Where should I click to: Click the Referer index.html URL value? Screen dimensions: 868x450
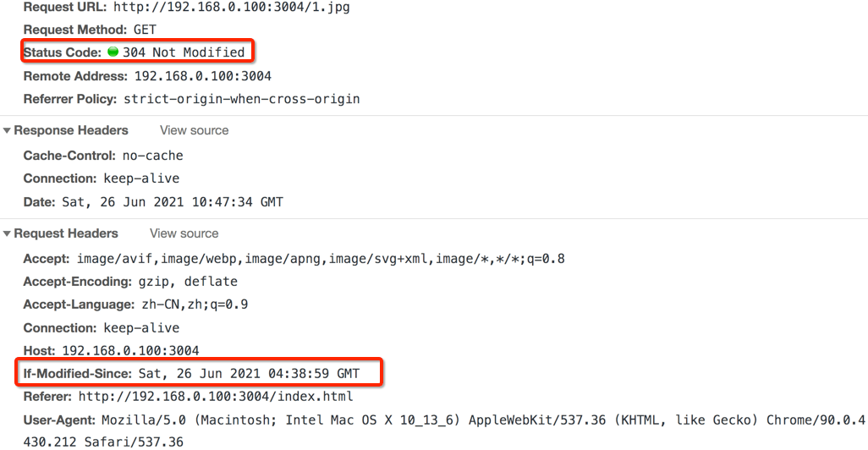pyautogui.click(x=216, y=397)
